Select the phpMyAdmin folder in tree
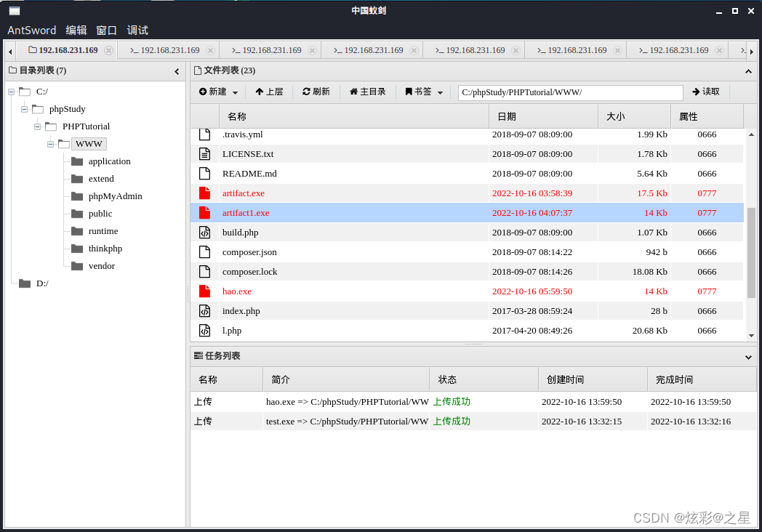Screen dimensions: 762x532 (115, 196)
